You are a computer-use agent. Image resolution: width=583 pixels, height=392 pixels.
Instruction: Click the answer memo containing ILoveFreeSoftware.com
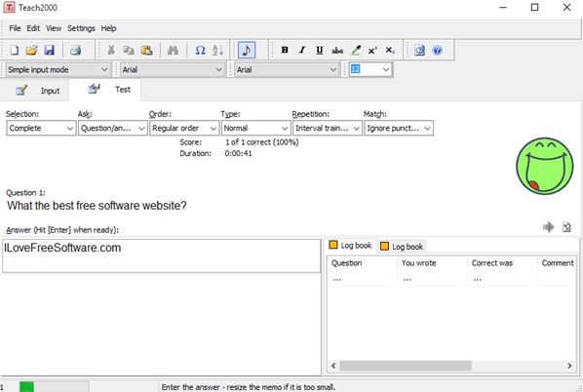click(162, 255)
